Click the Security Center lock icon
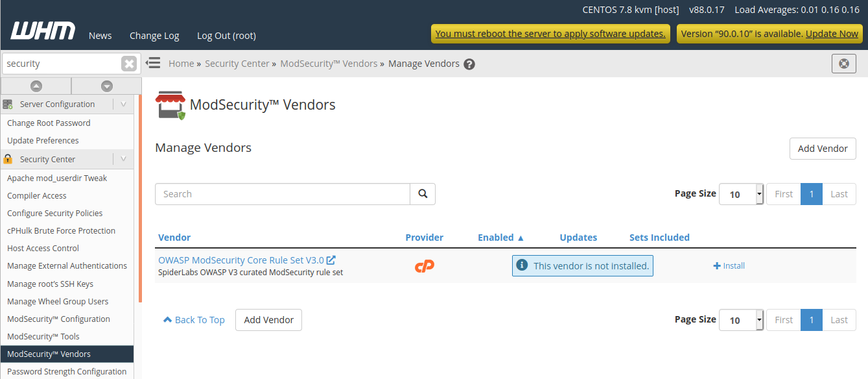868x379 pixels. point(8,159)
